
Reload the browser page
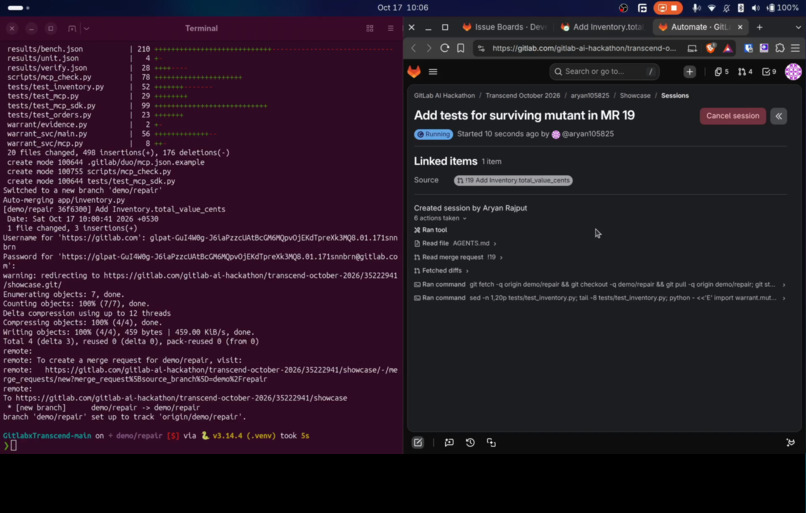click(x=445, y=48)
